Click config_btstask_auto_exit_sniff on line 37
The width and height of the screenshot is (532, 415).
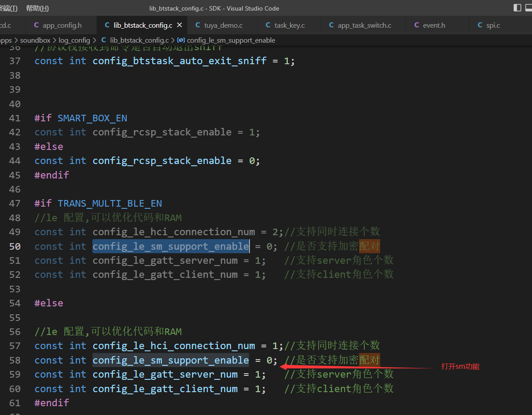point(180,61)
